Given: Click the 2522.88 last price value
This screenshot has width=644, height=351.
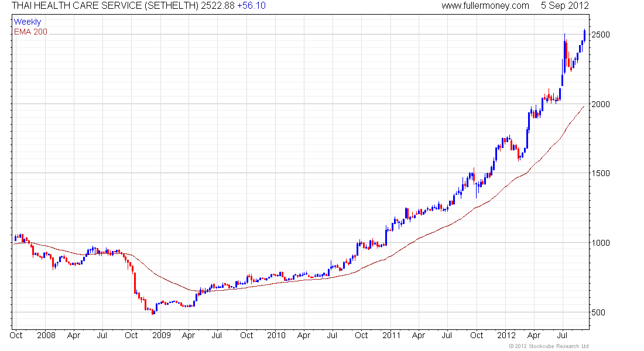Looking at the screenshot, I should click(218, 6).
